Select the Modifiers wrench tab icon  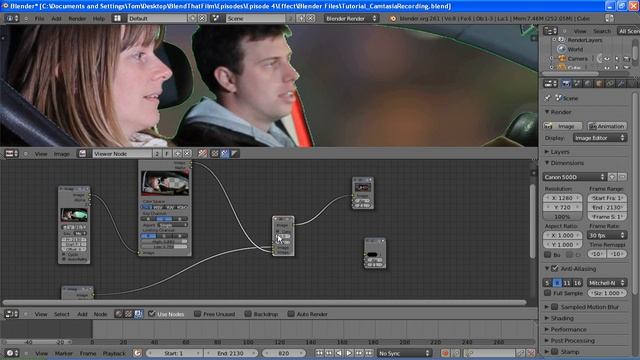tap(621, 84)
